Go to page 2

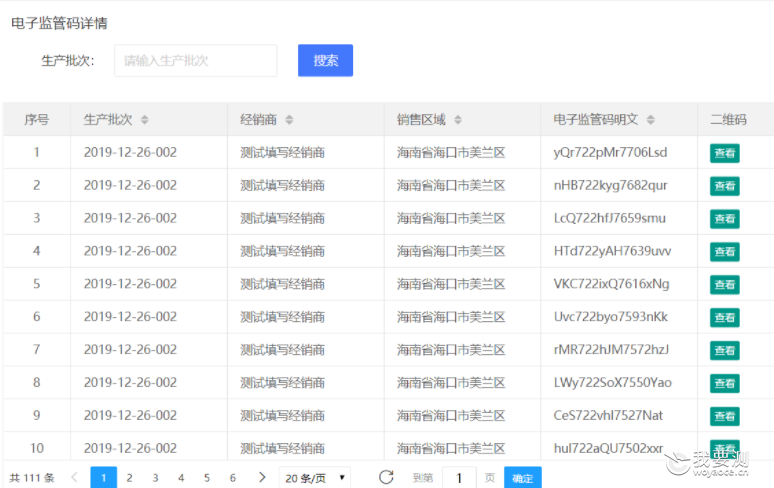click(x=129, y=478)
